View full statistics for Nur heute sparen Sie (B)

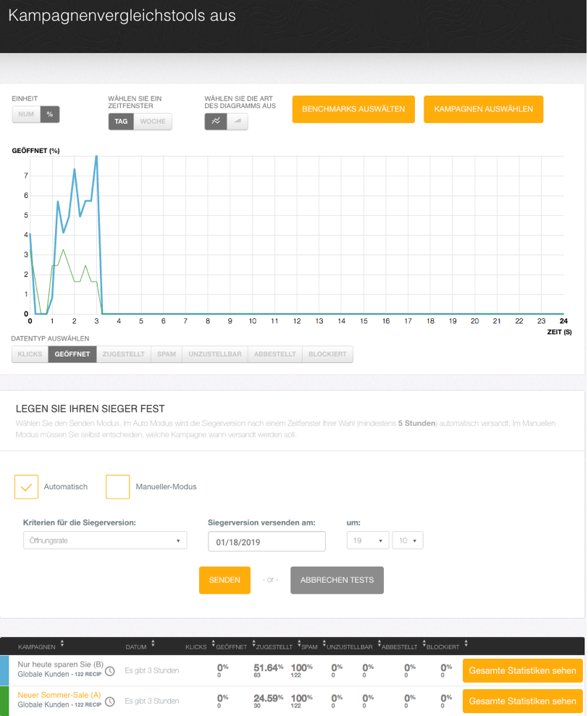[x=523, y=671]
